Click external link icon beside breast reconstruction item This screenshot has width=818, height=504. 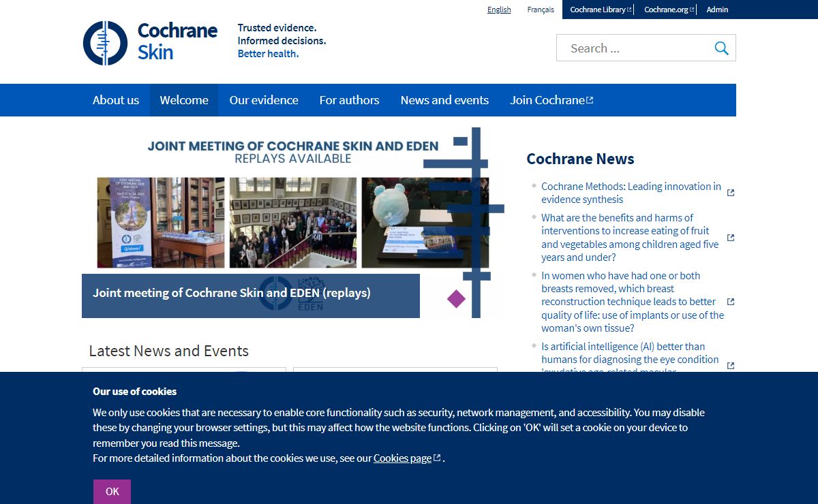731,302
